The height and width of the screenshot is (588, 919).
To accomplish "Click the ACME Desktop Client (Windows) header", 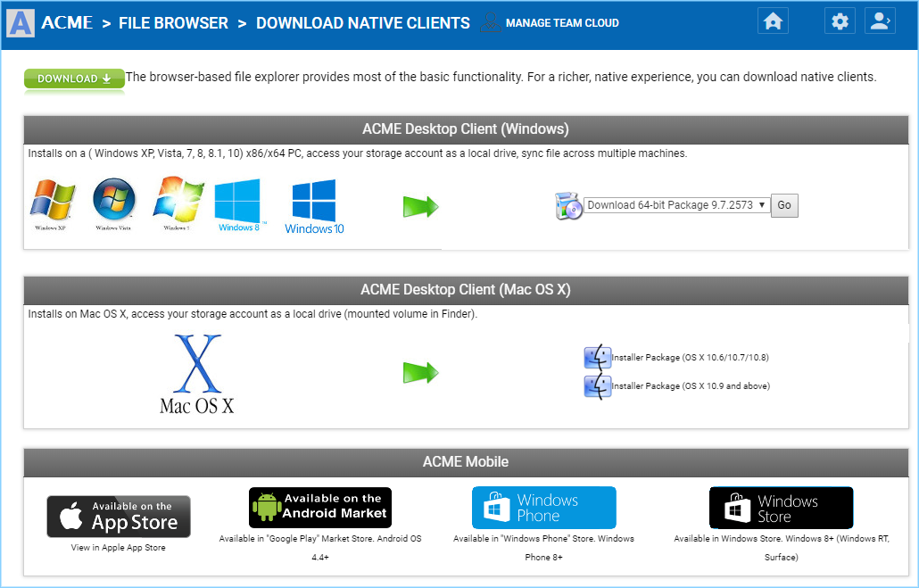I will 466,129.
